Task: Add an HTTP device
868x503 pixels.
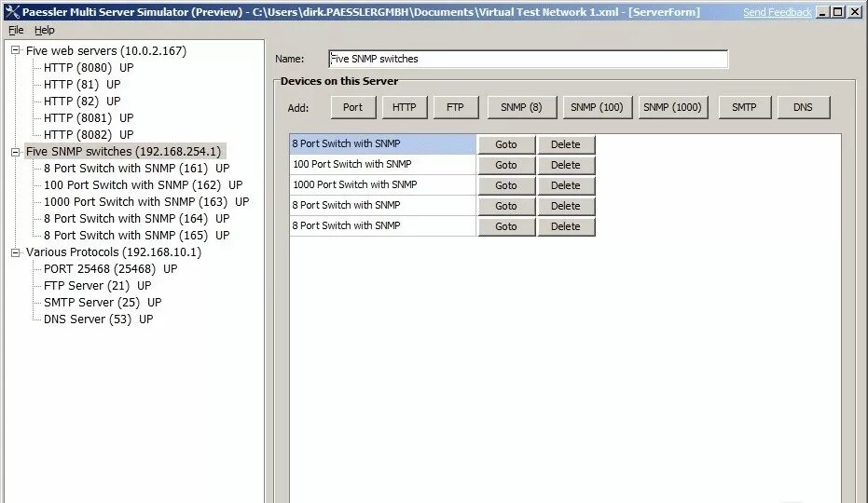Action: (x=405, y=107)
